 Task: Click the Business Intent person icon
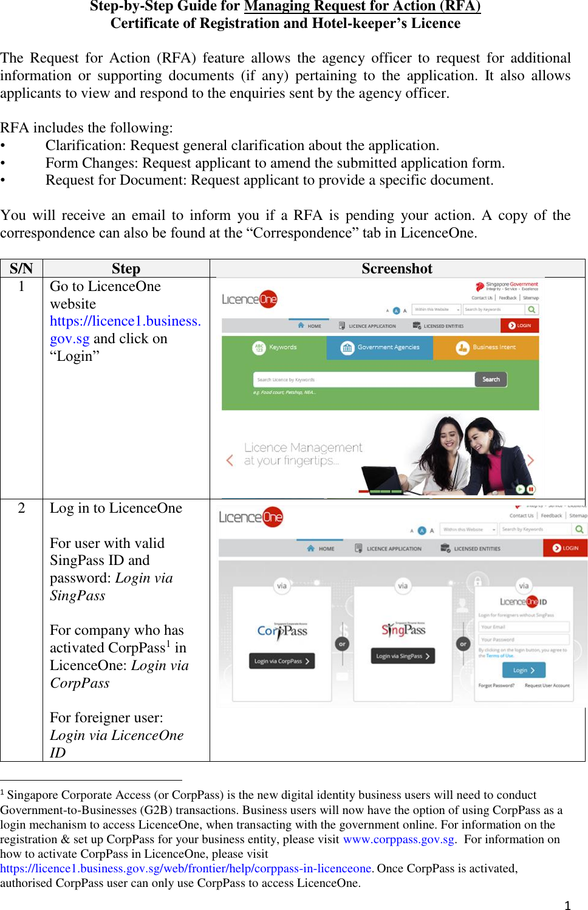click(463, 347)
